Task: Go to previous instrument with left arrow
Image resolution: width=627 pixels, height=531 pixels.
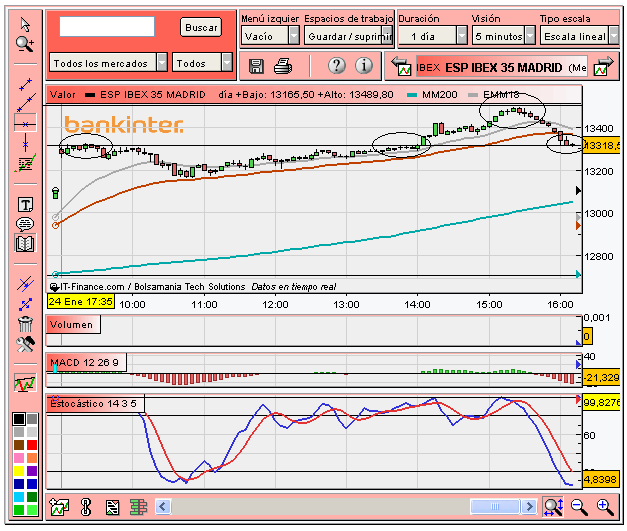Action: click(401, 66)
